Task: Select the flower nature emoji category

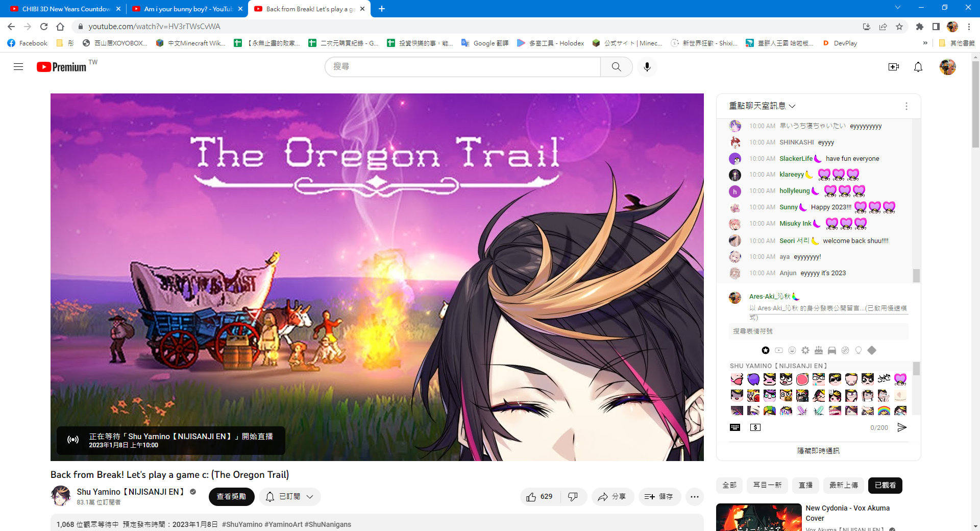Action: (805, 350)
